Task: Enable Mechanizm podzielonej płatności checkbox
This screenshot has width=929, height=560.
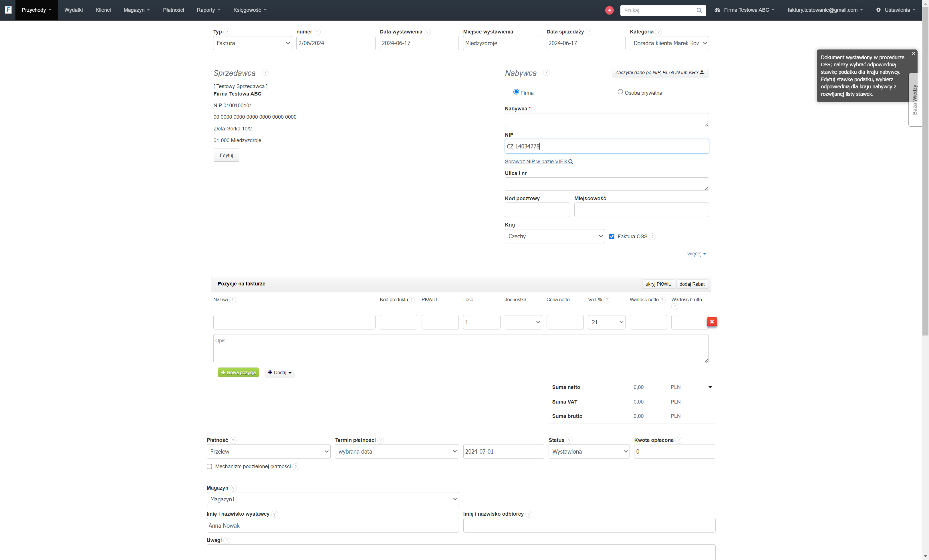Action: click(x=209, y=466)
